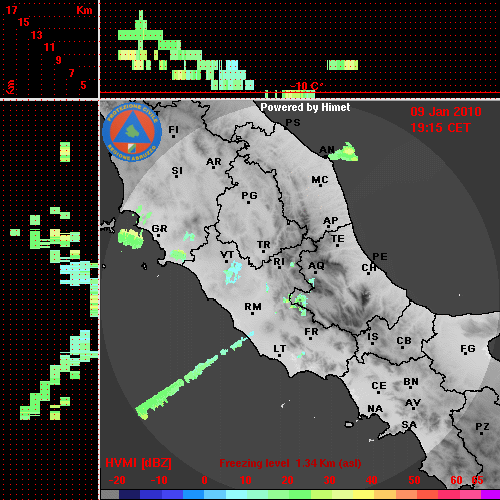This screenshot has height=500, width=500.
Task: Click the 5 km altitude label
Action: pyautogui.click(x=83, y=85)
